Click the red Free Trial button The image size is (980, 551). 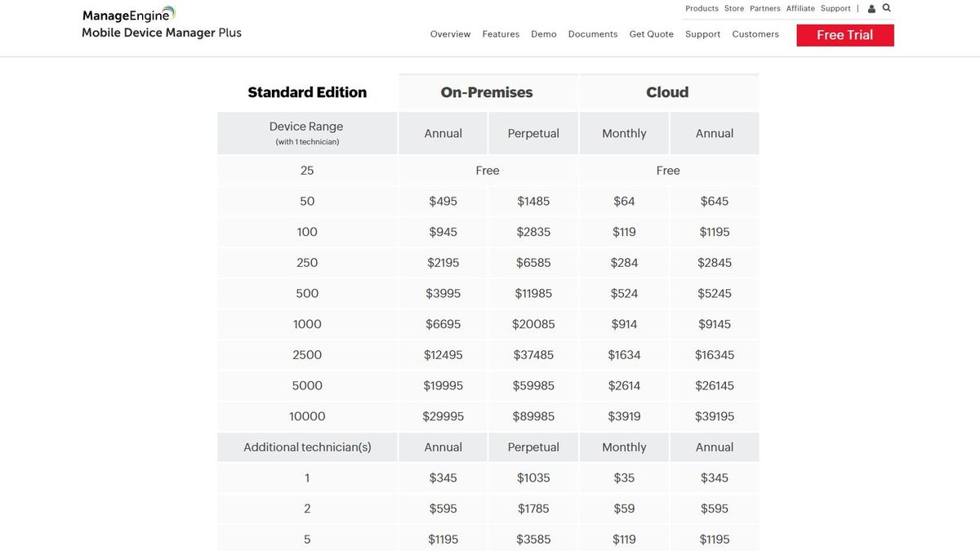[x=844, y=35]
